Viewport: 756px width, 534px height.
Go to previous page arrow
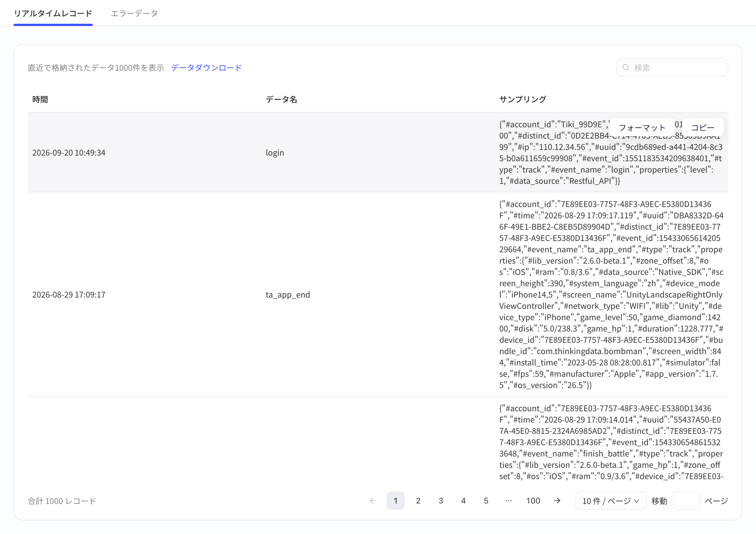373,501
